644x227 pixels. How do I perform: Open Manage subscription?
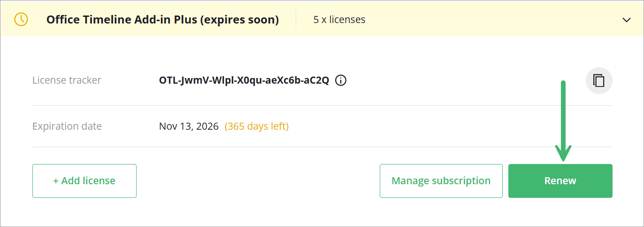coord(441,181)
